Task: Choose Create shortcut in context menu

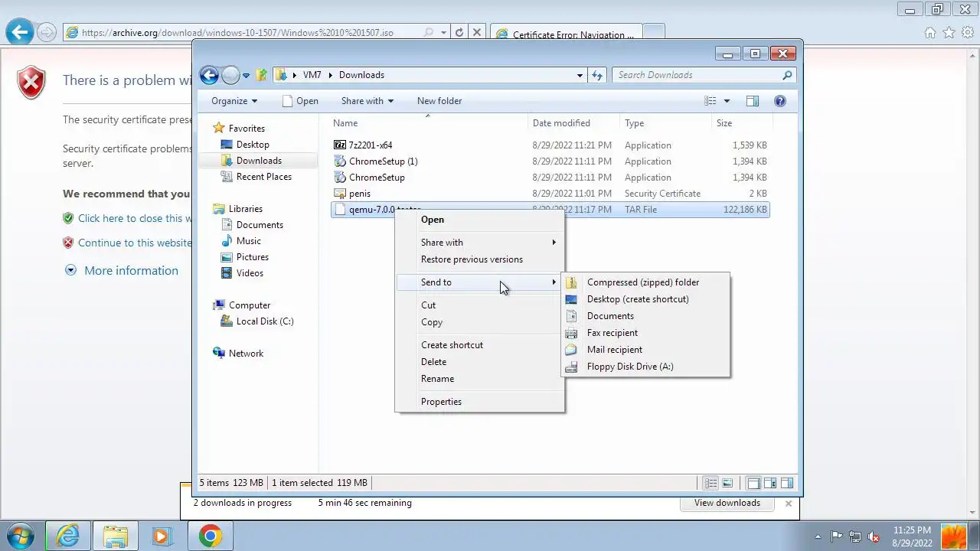Action: [x=480, y=345]
